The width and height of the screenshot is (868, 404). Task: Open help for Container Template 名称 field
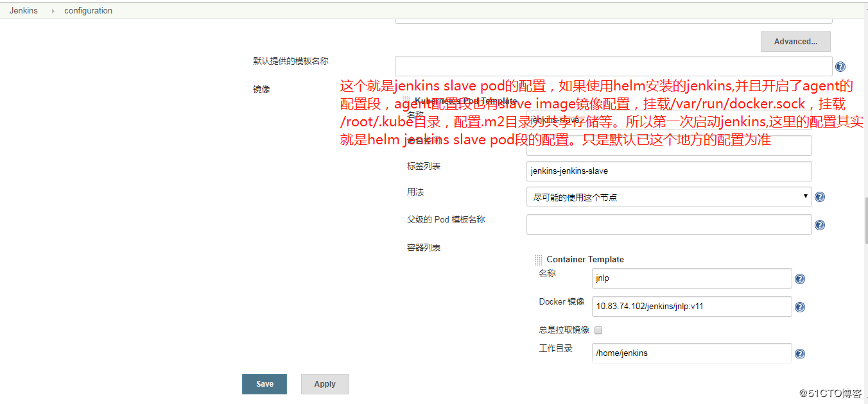tap(799, 278)
